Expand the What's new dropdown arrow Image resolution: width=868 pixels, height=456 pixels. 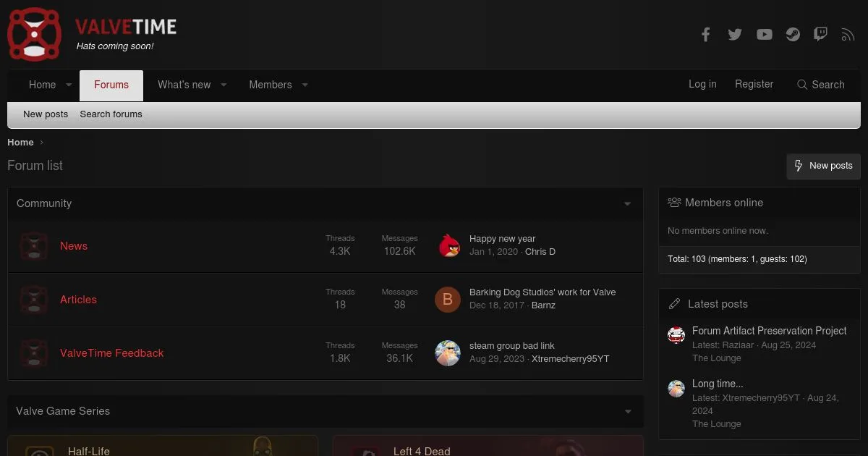224,85
